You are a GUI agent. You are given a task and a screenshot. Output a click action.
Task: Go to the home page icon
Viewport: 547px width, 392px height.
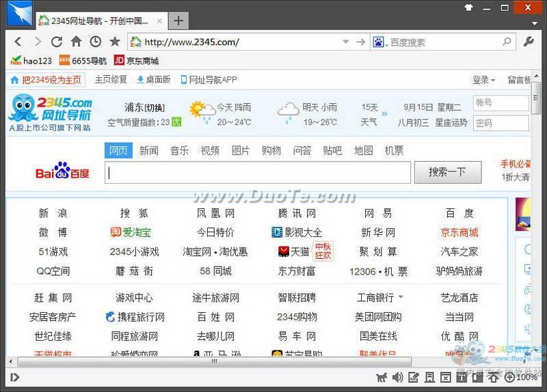[x=76, y=42]
